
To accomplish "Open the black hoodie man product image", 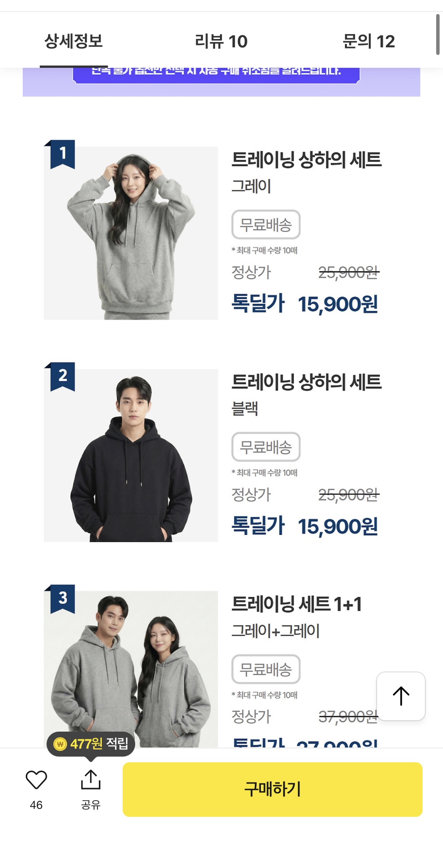I will tap(131, 455).
